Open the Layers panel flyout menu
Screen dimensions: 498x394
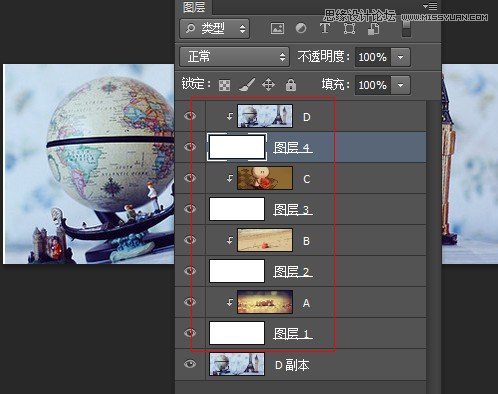(x=430, y=6)
